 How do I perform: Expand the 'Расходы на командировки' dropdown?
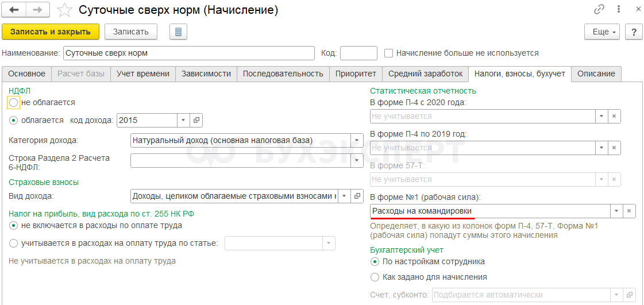pos(616,211)
